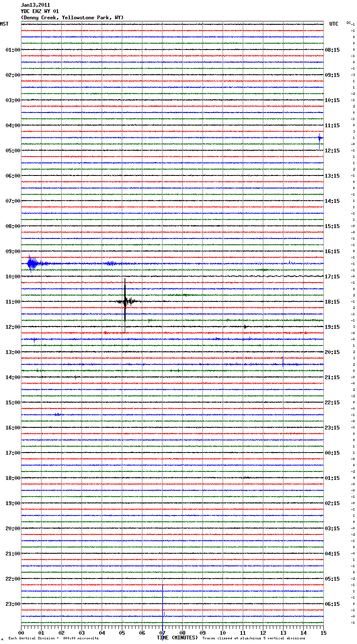This screenshot has width=357, height=644.
Task: Click the MST time label "12:00"
Action: point(13,327)
